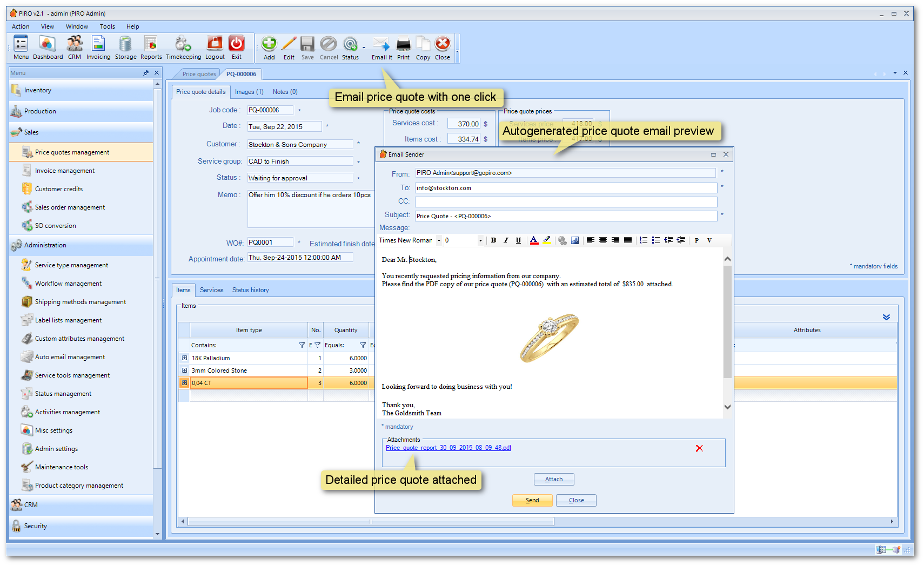Expand the 3mm Colored Stone row
The width and height of the screenshot is (924, 566).
coord(184,370)
